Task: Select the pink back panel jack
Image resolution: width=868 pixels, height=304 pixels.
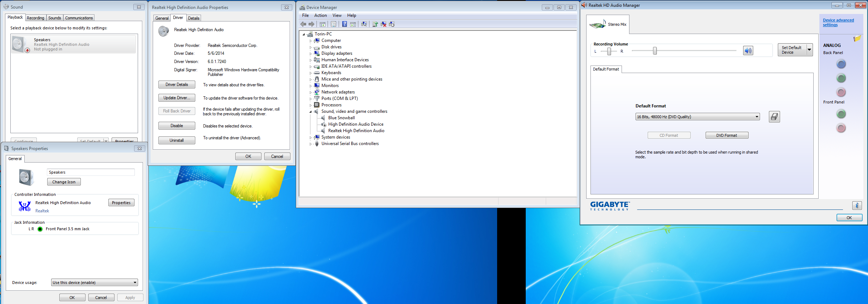Action: click(x=841, y=92)
